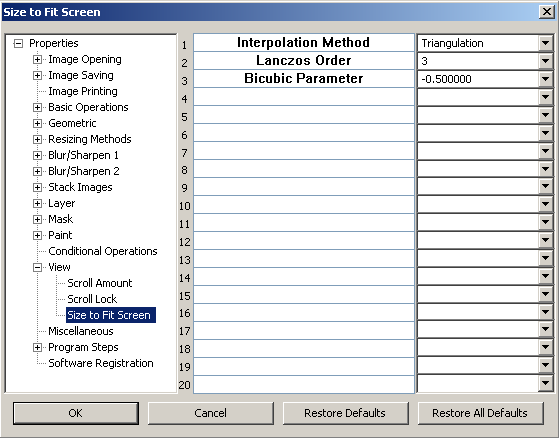Select the Stack Images label
The width and height of the screenshot is (559, 438).
80,187
